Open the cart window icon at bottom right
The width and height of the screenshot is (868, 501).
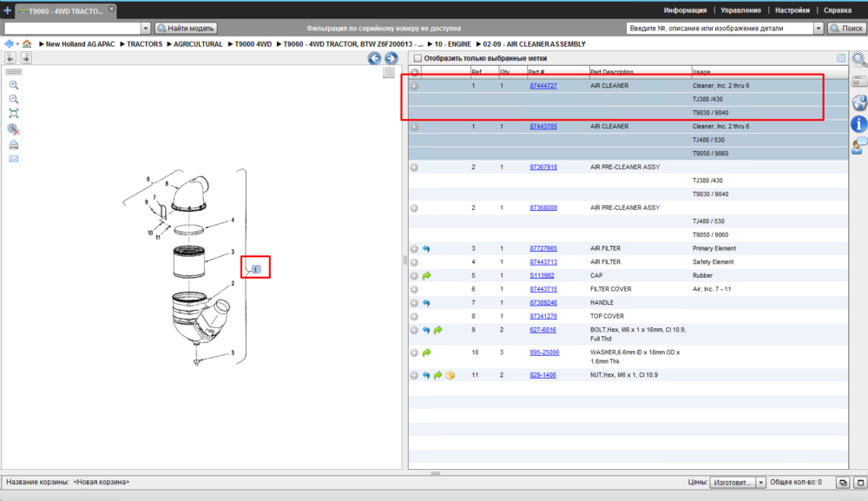pyautogui.click(x=860, y=483)
